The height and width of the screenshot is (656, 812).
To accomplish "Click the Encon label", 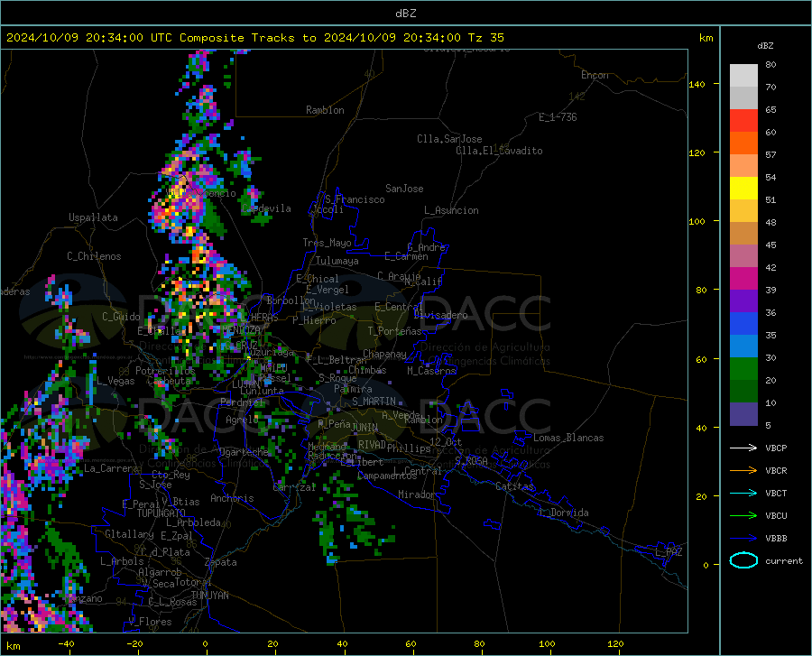I will tap(595, 75).
